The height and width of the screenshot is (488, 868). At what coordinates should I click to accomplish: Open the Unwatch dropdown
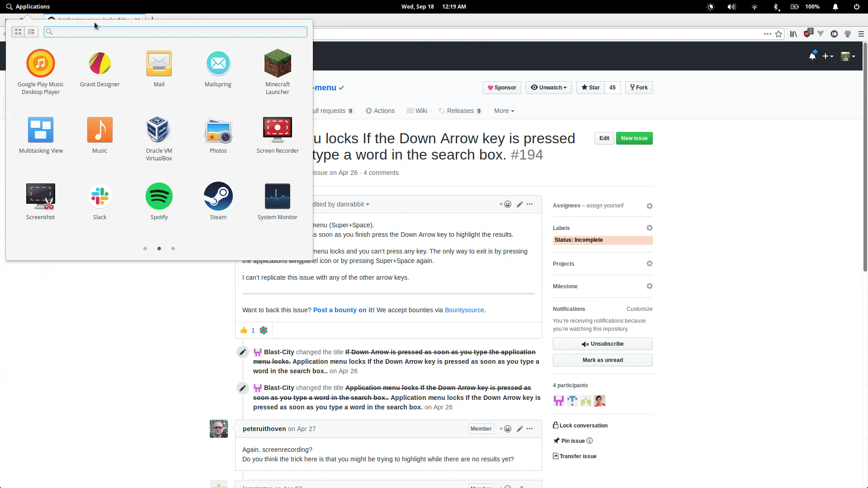coord(548,88)
